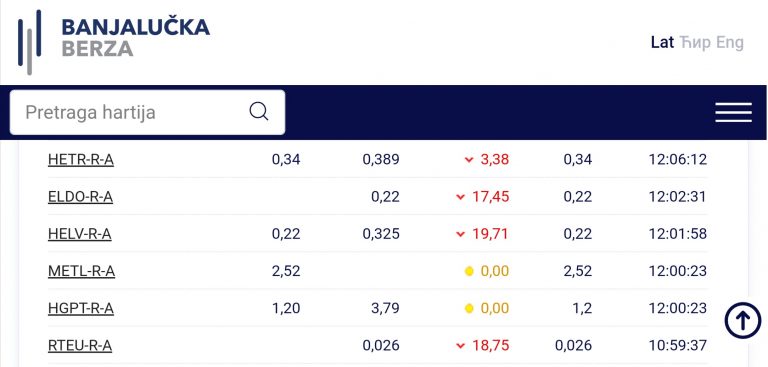Image resolution: width=768 pixels, height=367 pixels.
Task: Open the ELDO-R-A security link
Action: pos(80,197)
